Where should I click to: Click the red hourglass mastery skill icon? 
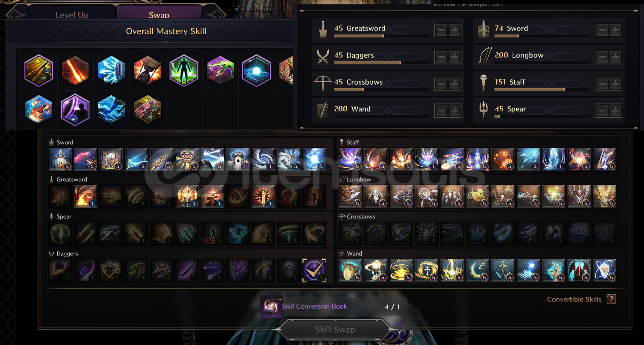pyautogui.click(x=148, y=70)
